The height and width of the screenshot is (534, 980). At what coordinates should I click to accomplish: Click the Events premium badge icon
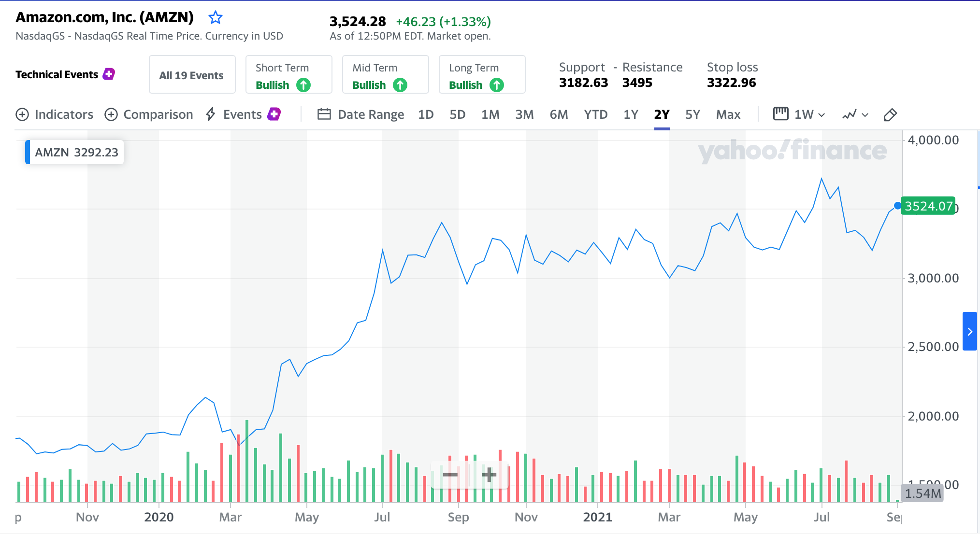point(274,114)
